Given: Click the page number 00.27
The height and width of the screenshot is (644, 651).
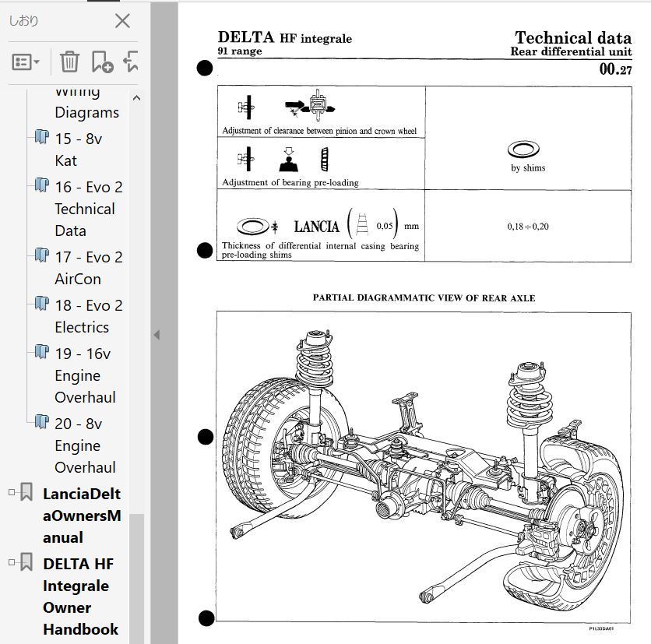Looking at the screenshot, I should coord(615,69).
